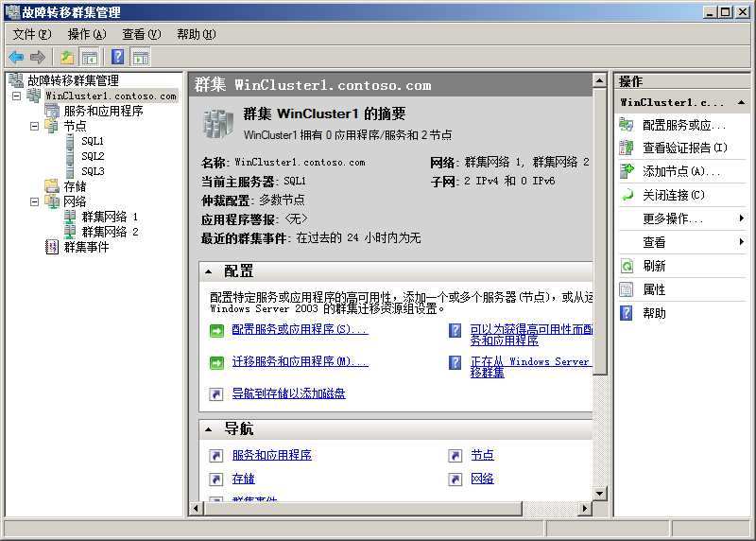Click the blue Help toolbar icon
The width and height of the screenshot is (756, 541).
pos(117,57)
